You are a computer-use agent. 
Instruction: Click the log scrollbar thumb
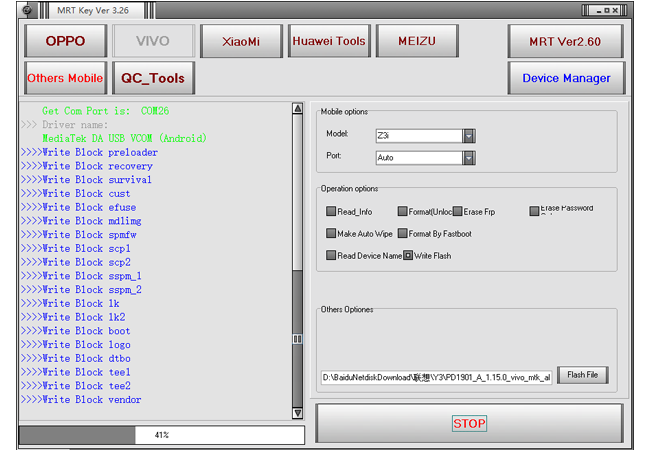click(297, 339)
